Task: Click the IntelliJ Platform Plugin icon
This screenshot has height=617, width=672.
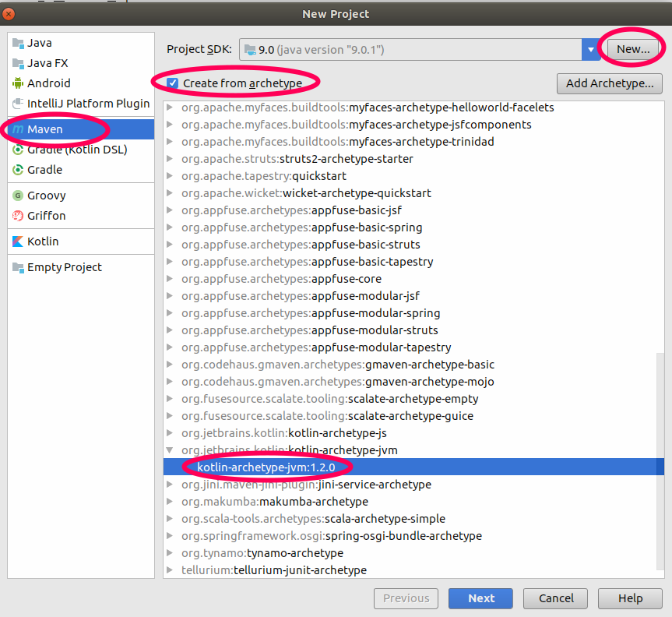Action: 18,104
